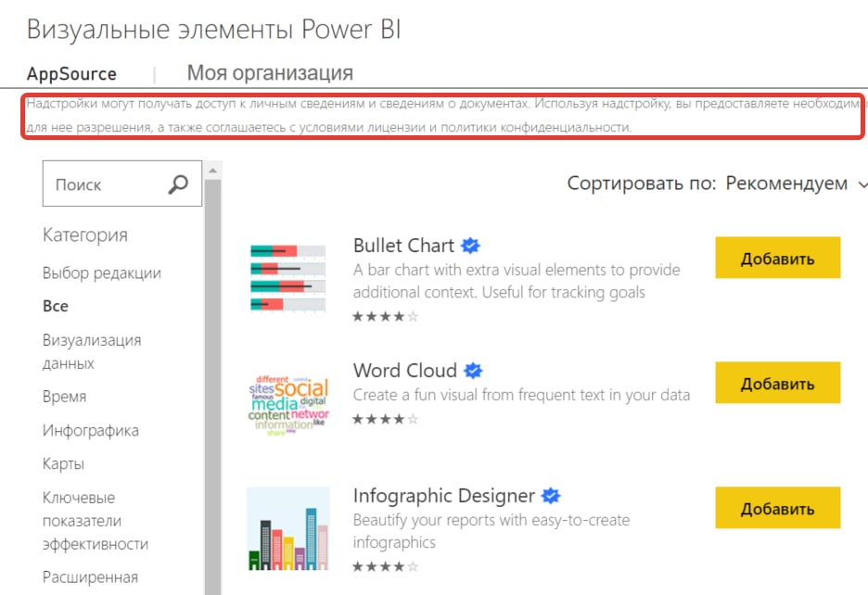The height and width of the screenshot is (595, 868).
Task: Click the Категория heading
Action: [x=85, y=234]
